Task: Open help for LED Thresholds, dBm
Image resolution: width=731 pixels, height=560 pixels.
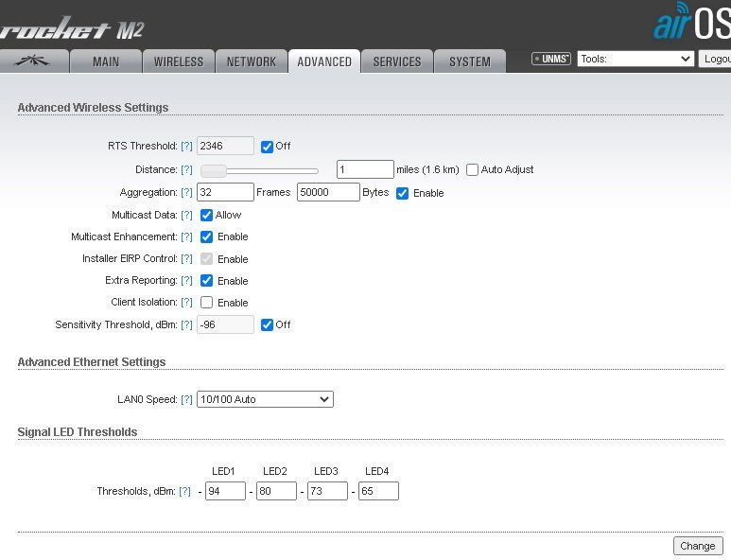Action: (x=184, y=491)
